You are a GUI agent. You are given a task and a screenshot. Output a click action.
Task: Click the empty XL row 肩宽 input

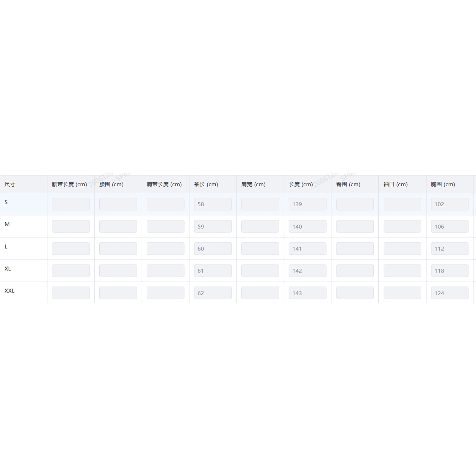pos(260,271)
